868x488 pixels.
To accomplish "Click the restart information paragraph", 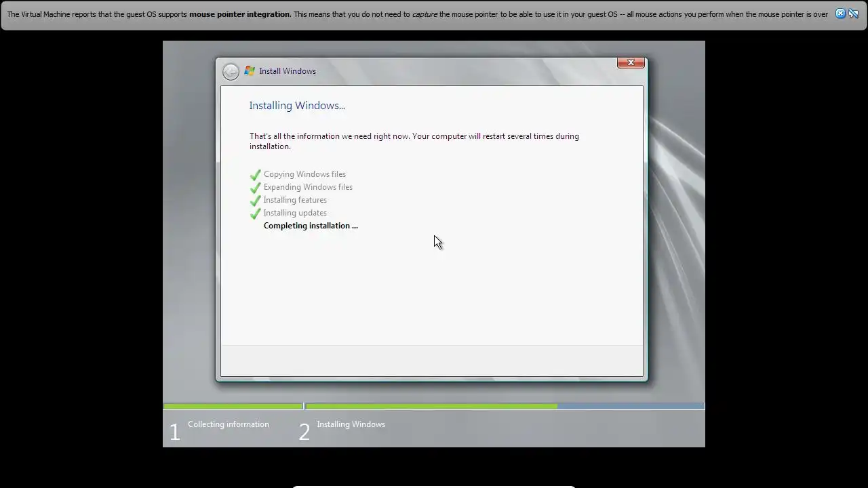I will tap(414, 141).
